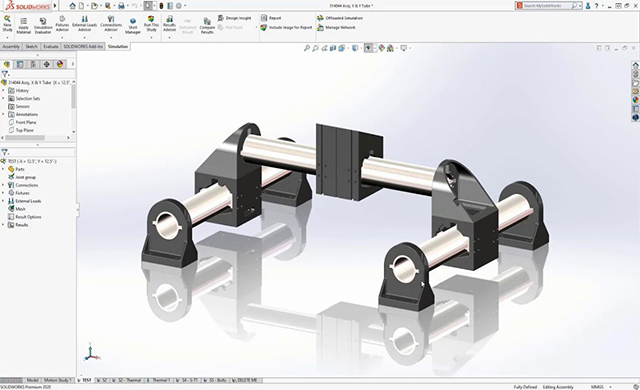Expand Run This Study dropdown arrow
The width and height of the screenshot is (640, 390).
[151, 38]
